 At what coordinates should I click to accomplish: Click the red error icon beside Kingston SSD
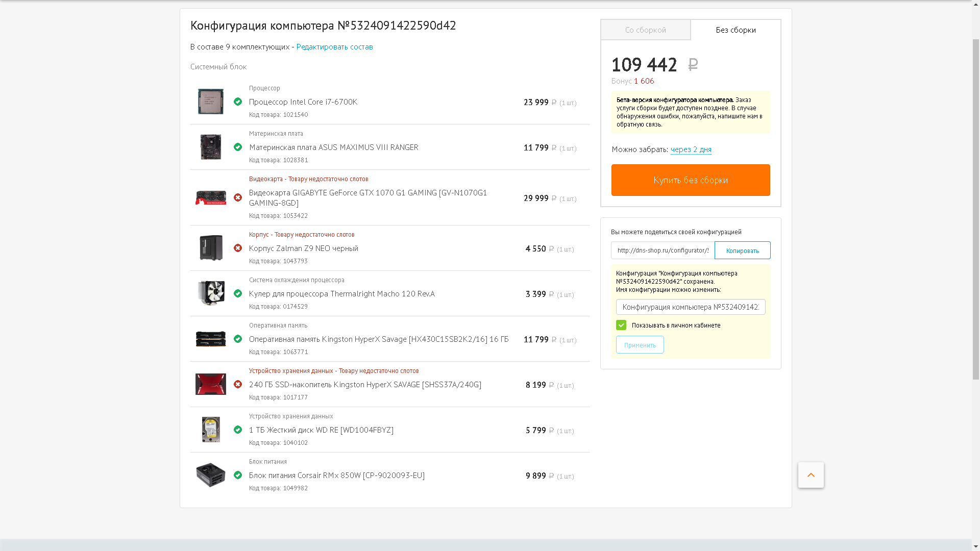pyautogui.click(x=238, y=384)
